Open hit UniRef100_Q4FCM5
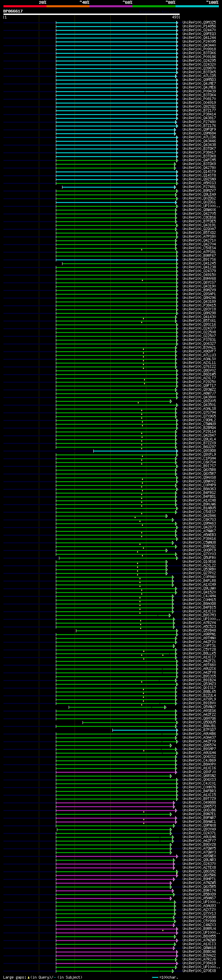The height and width of the screenshot is (980, 222). pyautogui.click(x=199, y=160)
